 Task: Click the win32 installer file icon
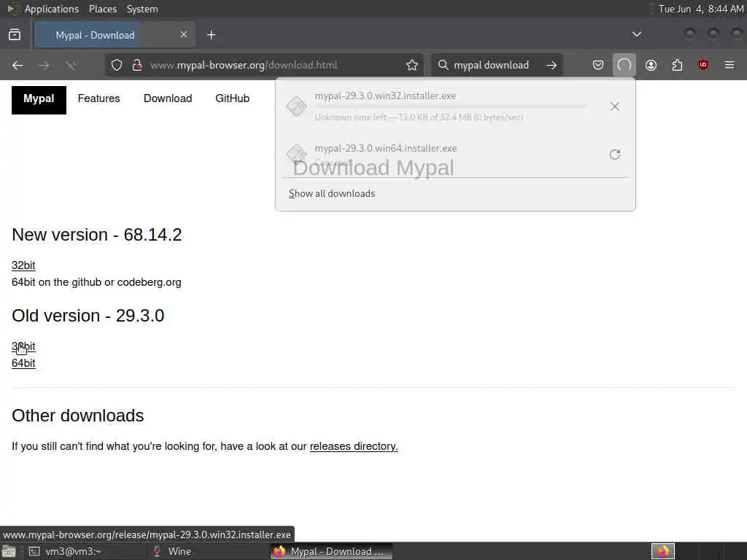296,106
